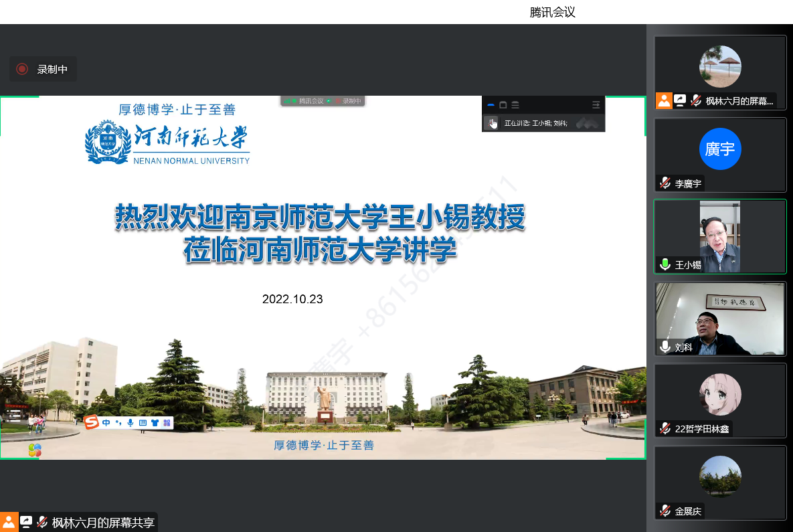This screenshot has height=532, width=793.
Task: Open the Sogou soft keyboard icon
Action: point(142,422)
